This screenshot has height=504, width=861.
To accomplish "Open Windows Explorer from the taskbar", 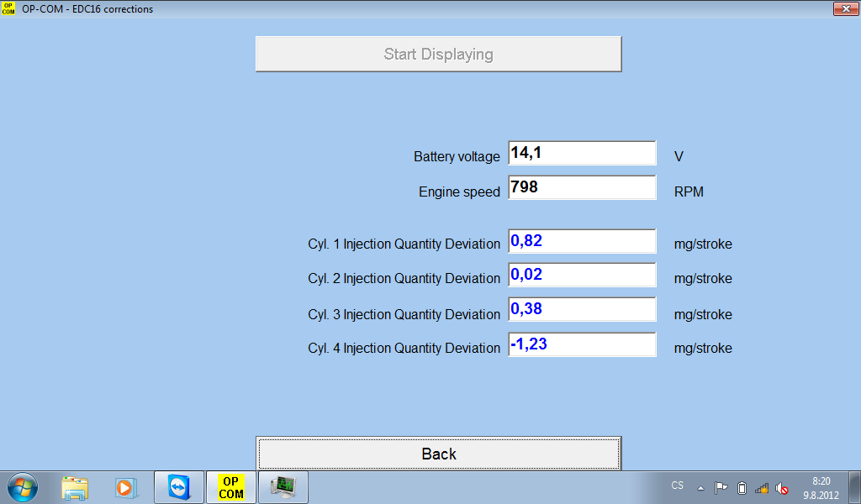I will (x=75, y=486).
